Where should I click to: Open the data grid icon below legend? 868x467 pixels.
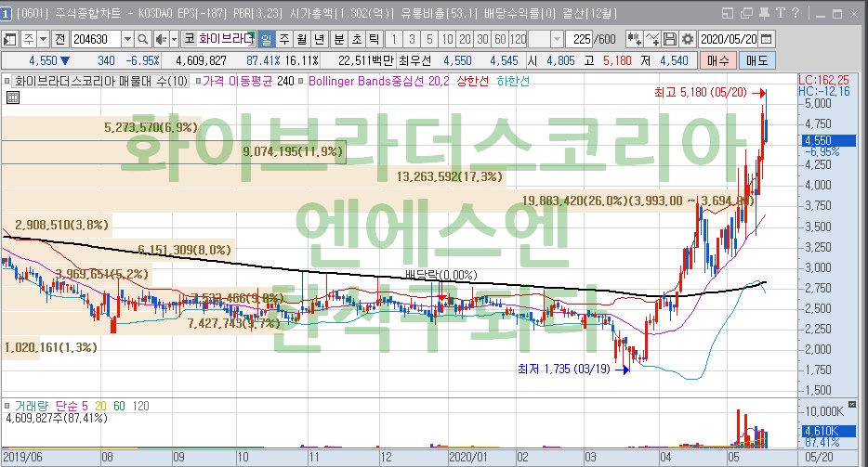tap(13, 97)
